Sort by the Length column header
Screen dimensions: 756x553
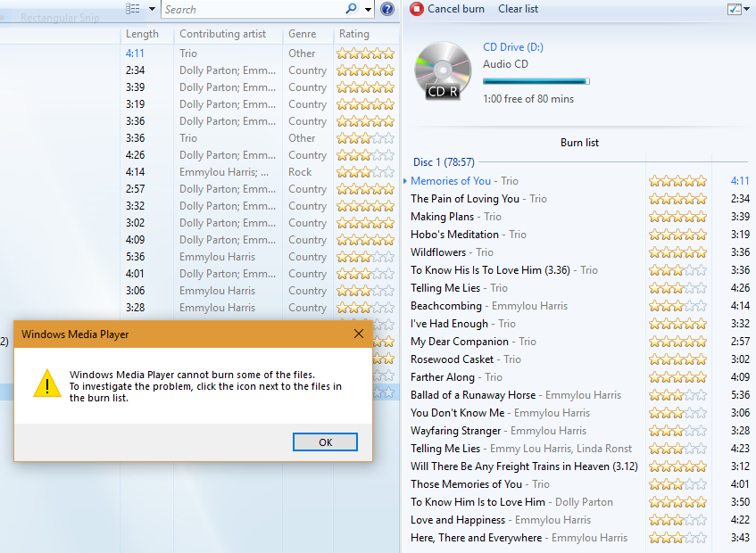tap(142, 34)
